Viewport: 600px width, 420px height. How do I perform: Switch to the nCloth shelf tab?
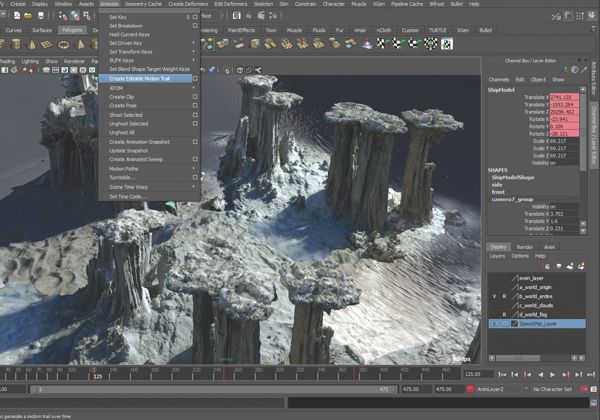383,30
